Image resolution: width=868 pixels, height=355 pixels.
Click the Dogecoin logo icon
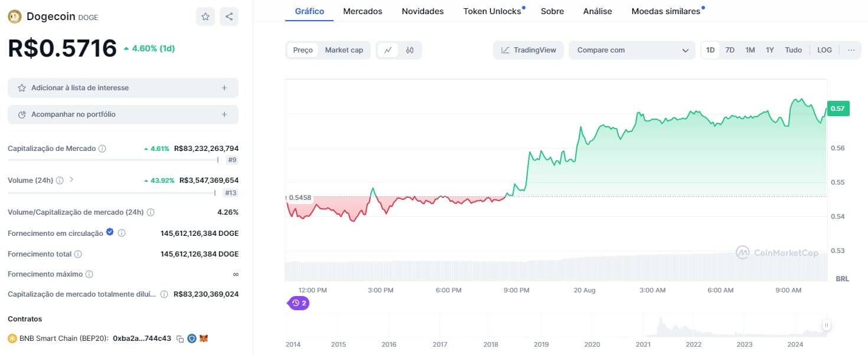click(15, 17)
